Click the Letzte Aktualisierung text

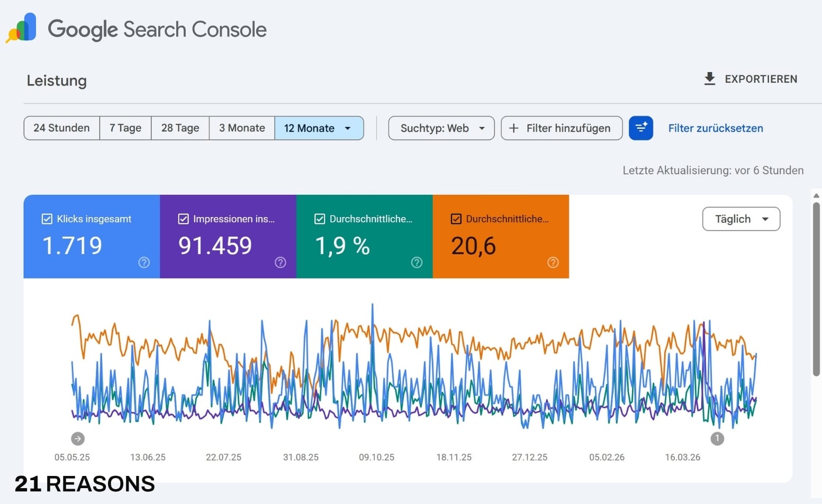(x=713, y=170)
